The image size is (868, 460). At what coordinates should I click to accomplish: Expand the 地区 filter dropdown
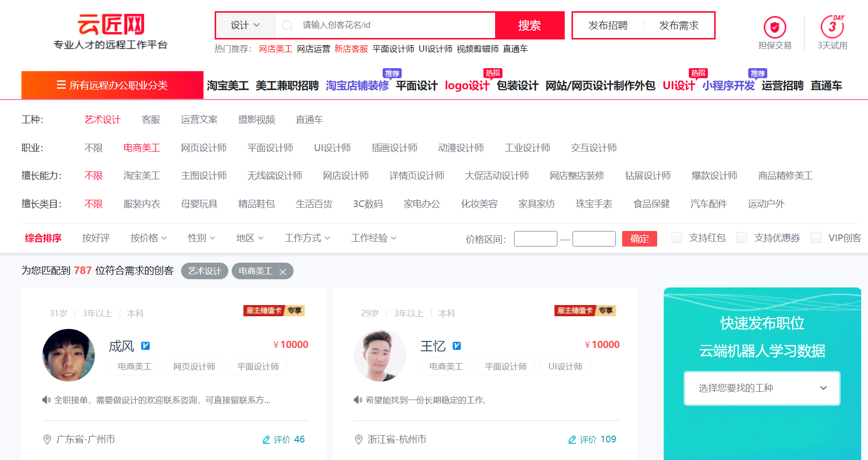coord(249,238)
